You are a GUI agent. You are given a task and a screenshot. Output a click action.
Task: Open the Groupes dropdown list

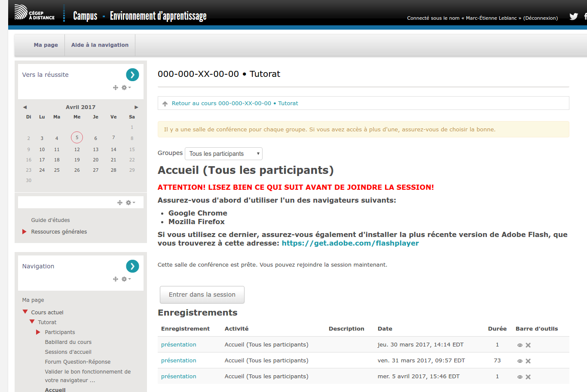[223, 154]
